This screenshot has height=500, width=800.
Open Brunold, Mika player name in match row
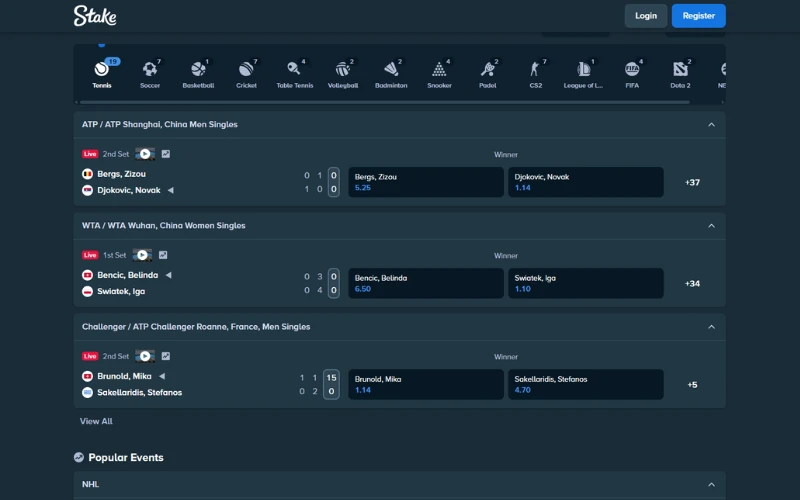point(124,376)
